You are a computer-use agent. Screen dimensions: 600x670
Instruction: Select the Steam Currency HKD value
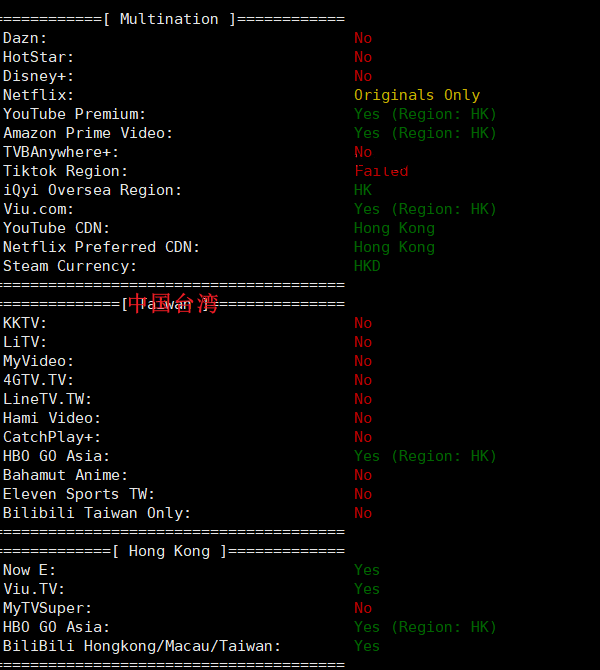click(x=367, y=266)
